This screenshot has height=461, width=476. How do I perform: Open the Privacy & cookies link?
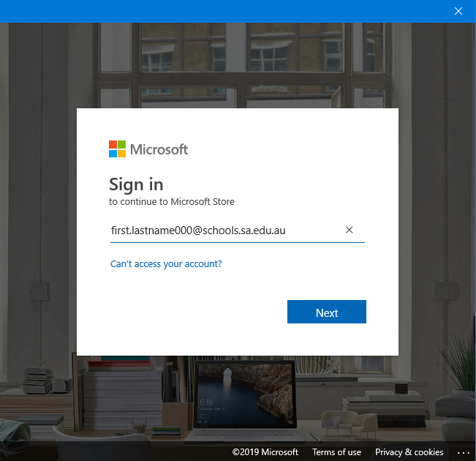pos(409,452)
